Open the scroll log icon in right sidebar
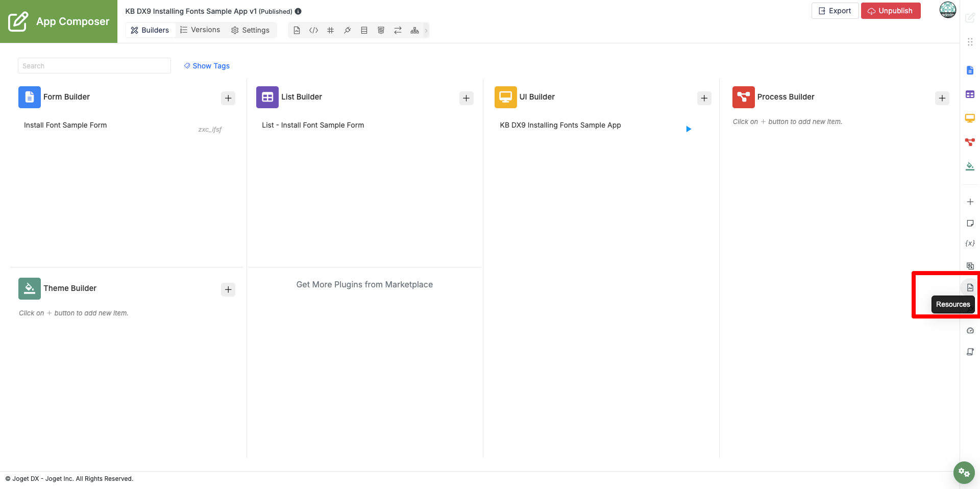Image resolution: width=980 pixels, height=489 pixels. pos(970,352)
